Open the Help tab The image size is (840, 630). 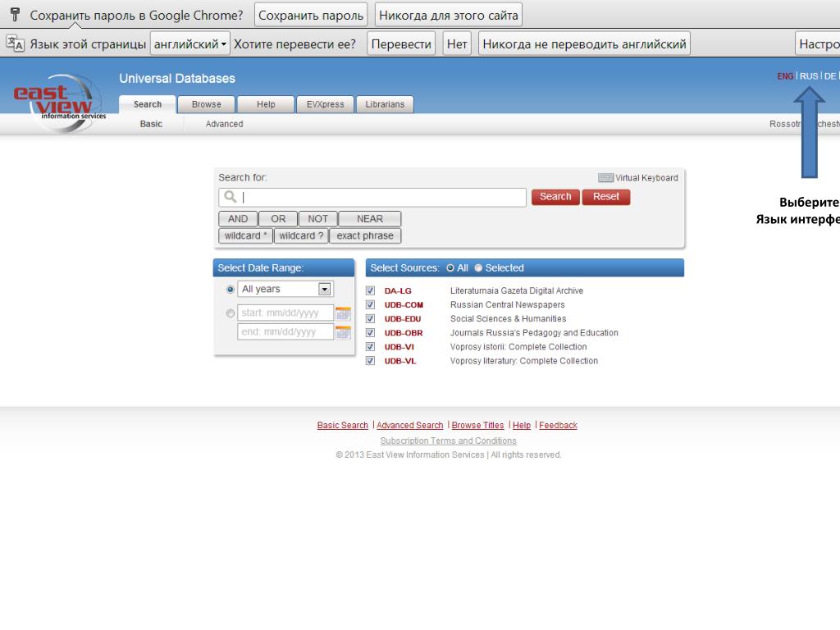coord(266,104)
